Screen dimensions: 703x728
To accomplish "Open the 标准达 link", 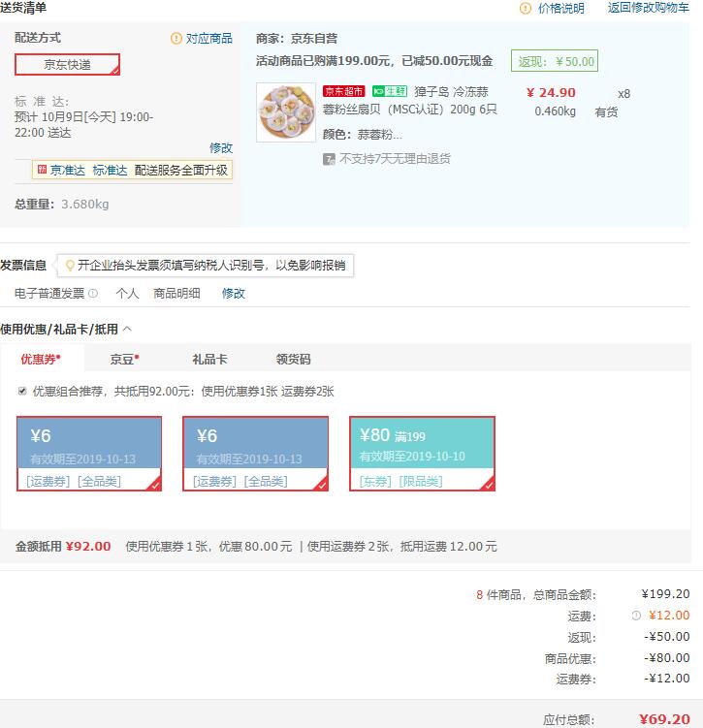I will pyautogui.click(x=110, y=171).
